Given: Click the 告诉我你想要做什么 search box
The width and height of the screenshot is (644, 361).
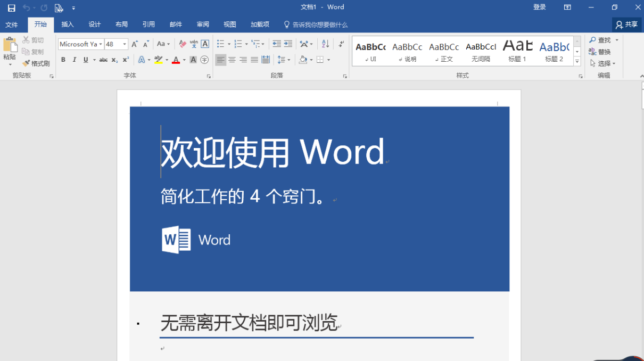Looking at the screenshot, I should (x=319, y=24).
